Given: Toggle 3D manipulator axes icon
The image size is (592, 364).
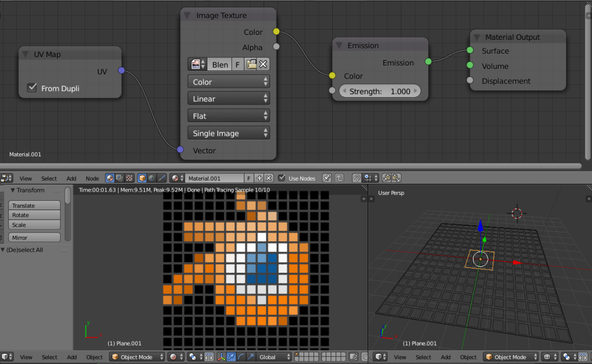Looking at the screenshot, I should point(221,357).
